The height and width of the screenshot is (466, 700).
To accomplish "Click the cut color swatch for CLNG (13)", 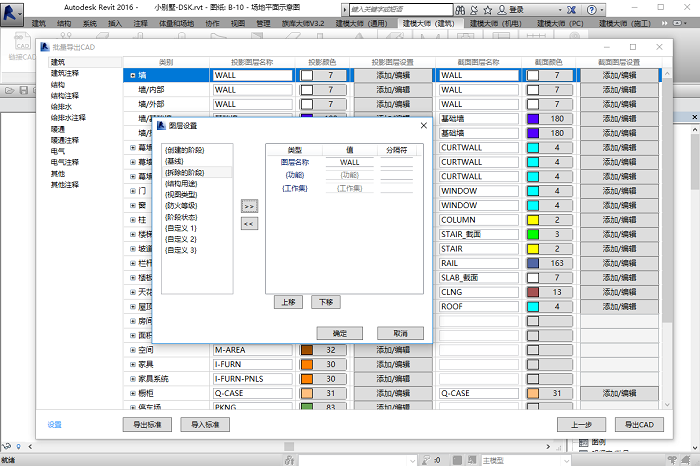I will 533,292.
